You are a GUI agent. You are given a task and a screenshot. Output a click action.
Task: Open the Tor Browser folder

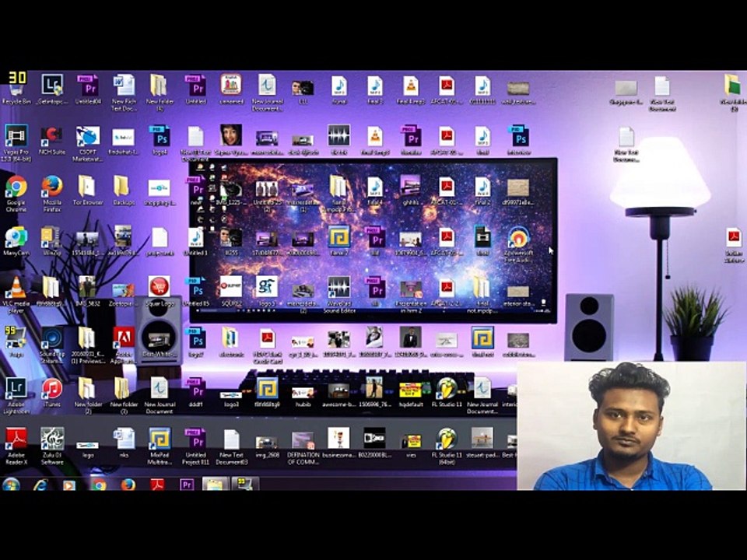(x=88, y=190)
